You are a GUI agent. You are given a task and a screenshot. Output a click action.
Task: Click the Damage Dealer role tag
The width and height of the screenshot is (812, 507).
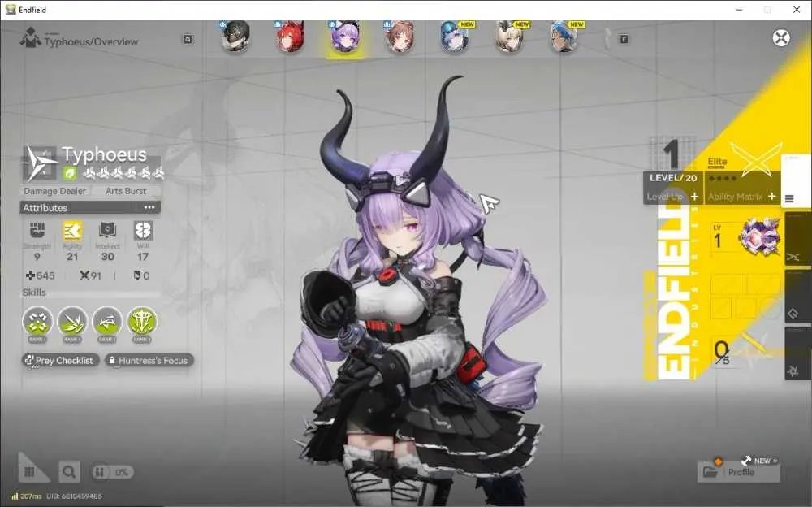tap(55, 191)
